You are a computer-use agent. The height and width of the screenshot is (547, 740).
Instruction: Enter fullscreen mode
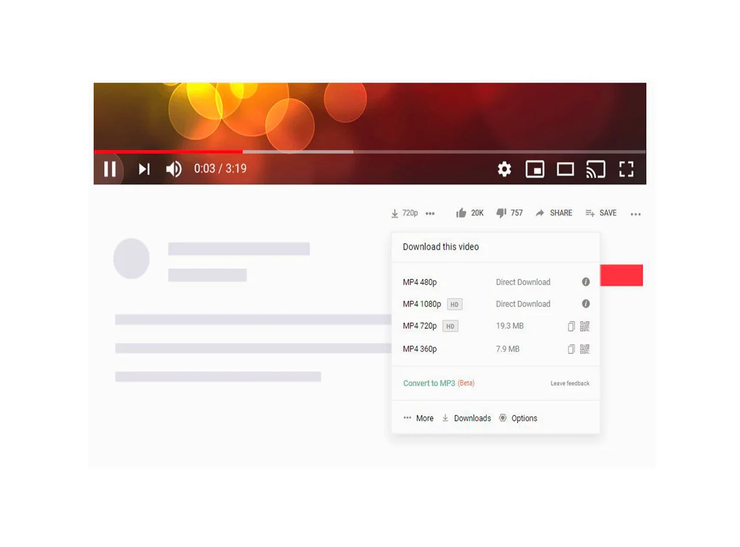(x=626, y=169)
